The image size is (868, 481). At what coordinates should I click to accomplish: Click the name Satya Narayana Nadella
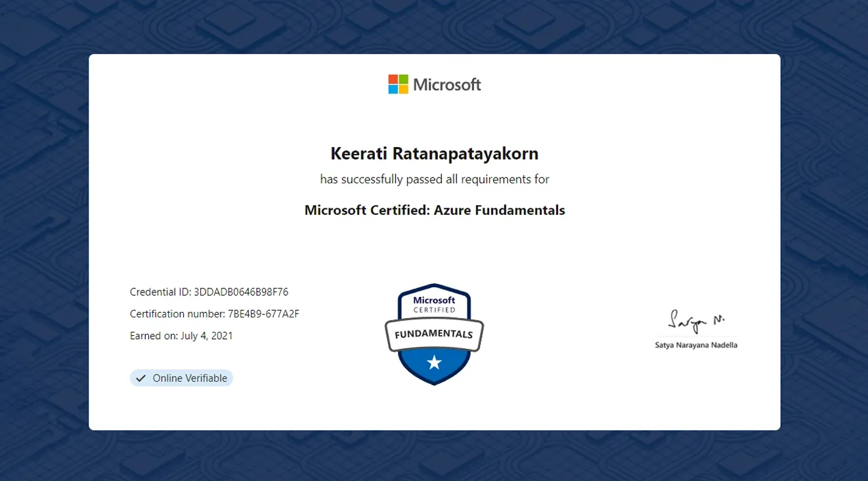pos(696,345)
